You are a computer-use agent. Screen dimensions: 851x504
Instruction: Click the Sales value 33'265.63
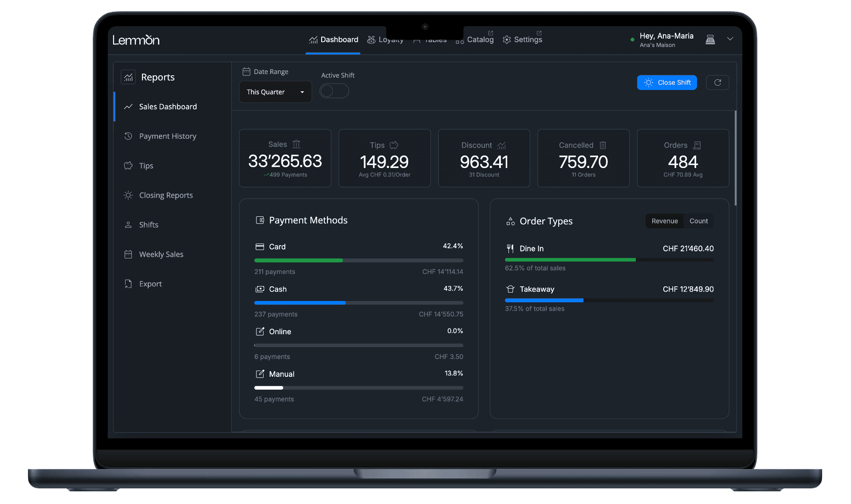click(x=285, y=161)
